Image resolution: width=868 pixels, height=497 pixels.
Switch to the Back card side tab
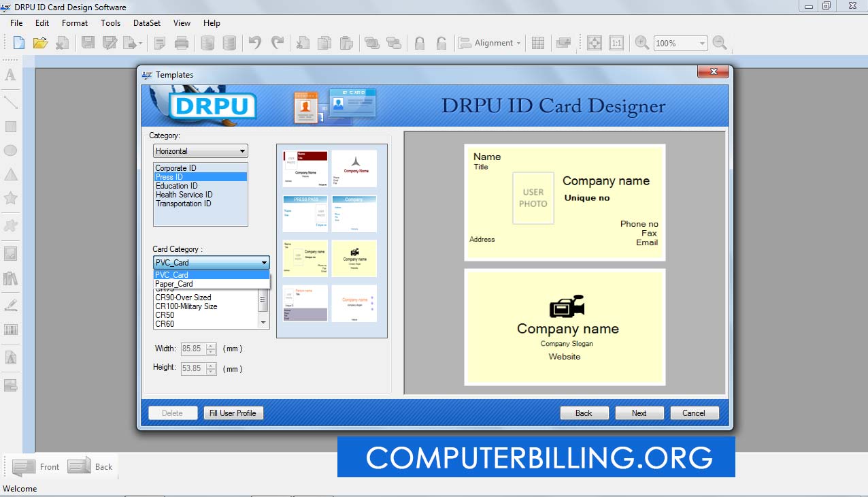click(90, 467)
